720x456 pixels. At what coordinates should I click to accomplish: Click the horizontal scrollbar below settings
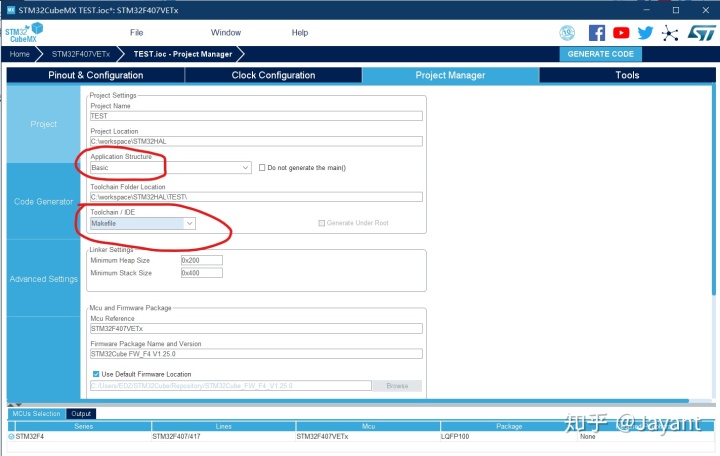point(348,401)
